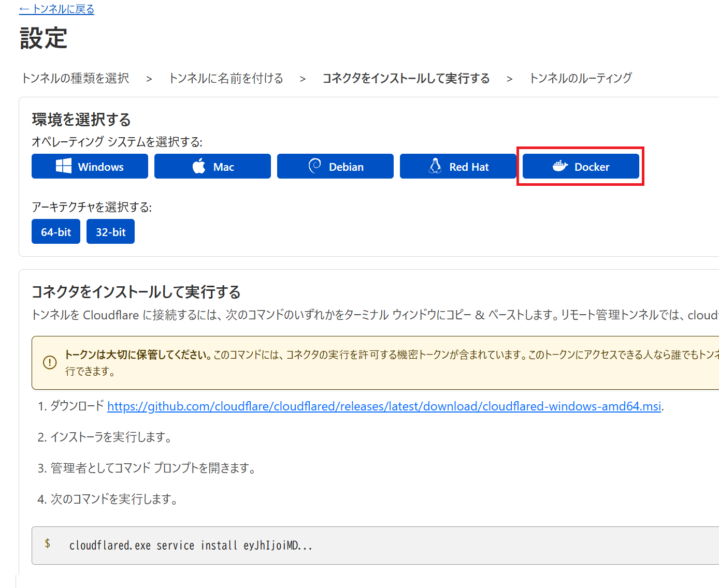Screen dimensions: 719x588
Task: Go back via トンネルに戻る link
Action: click(56, 9)
